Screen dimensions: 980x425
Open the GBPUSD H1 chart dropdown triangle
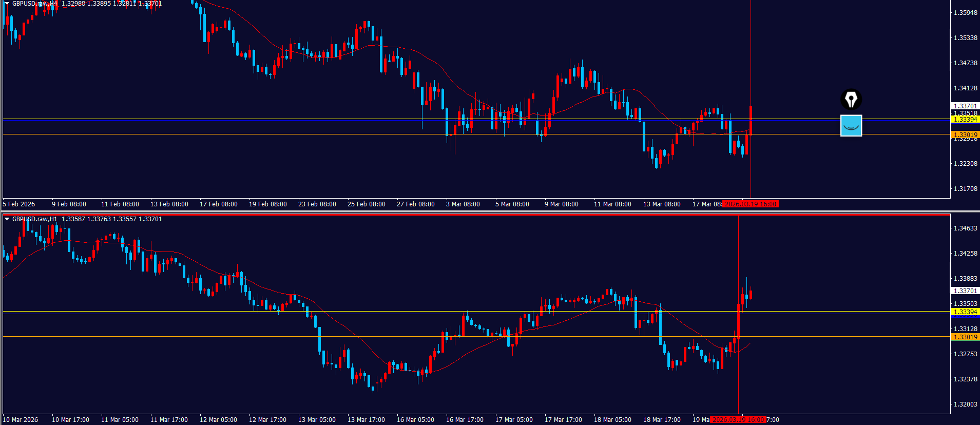click(7, 219)
